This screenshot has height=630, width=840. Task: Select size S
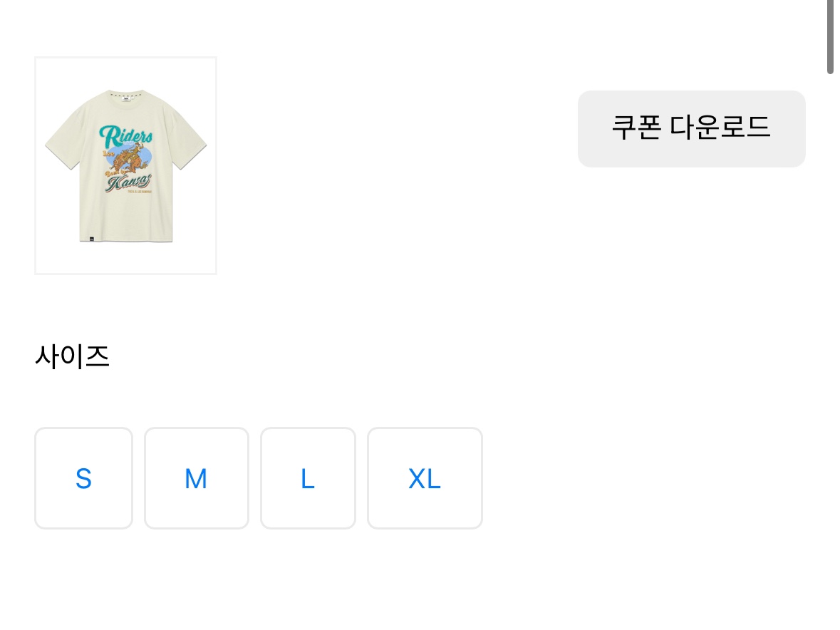click(83, 478)
